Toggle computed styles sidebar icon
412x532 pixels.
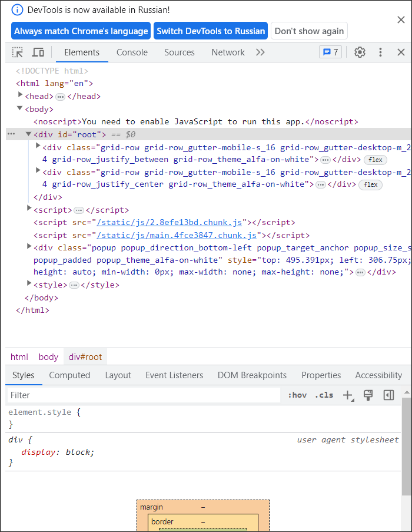388,395
